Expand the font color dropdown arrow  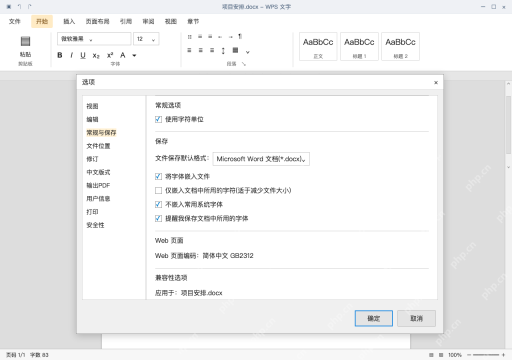tap(134, 56)
